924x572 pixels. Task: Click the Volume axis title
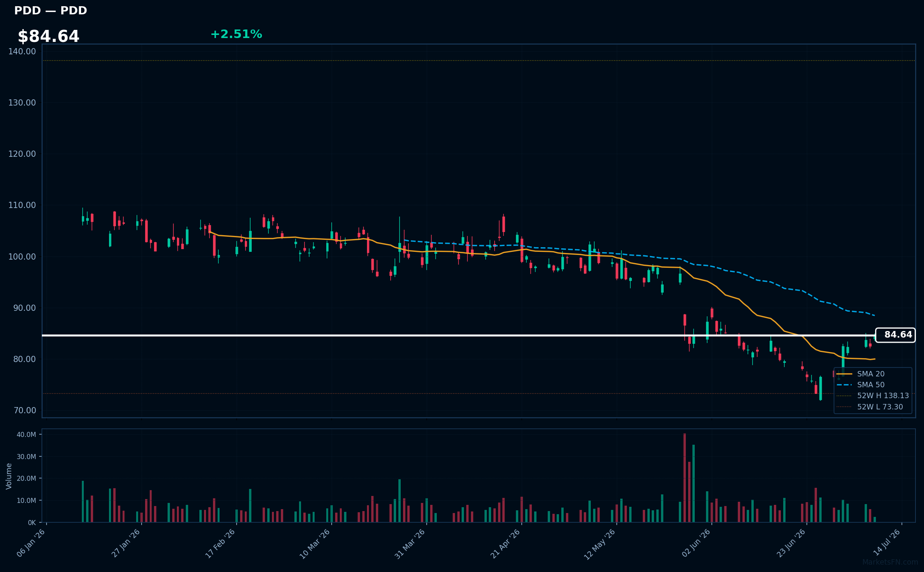coord(9,476)
